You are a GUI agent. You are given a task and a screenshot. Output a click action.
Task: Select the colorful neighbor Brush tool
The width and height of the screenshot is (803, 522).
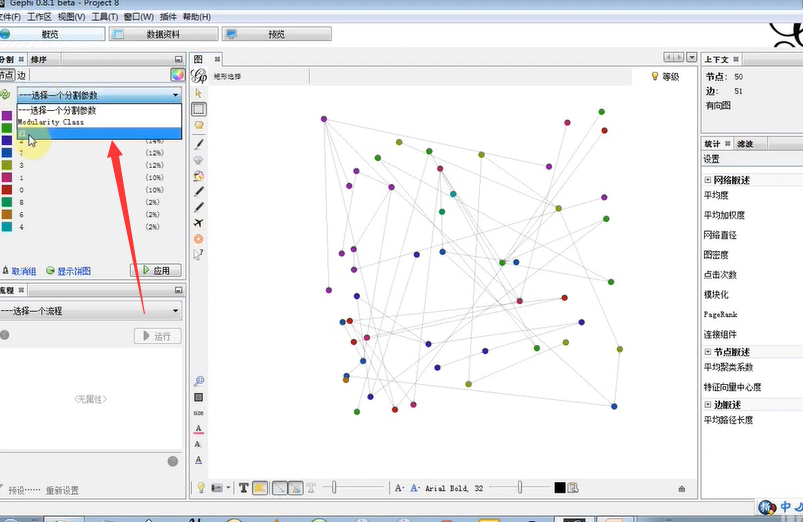[199, 176]
